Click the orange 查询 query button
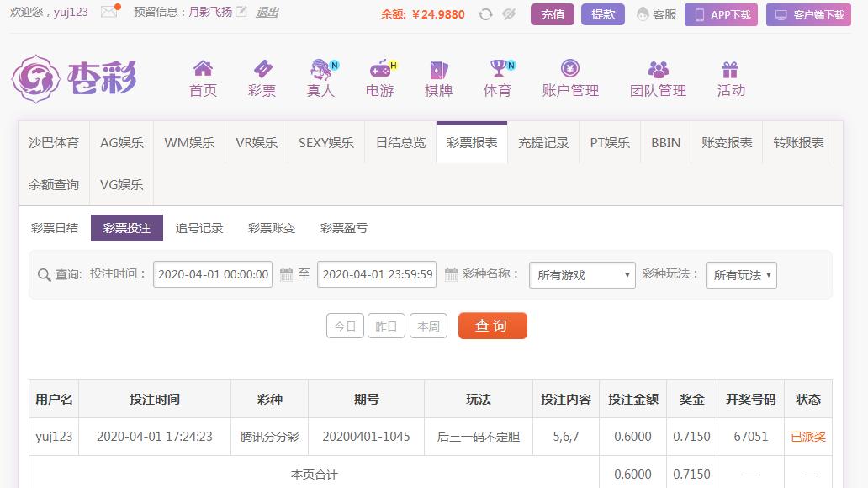The image size is (868, 488). (x=493, y=326)
